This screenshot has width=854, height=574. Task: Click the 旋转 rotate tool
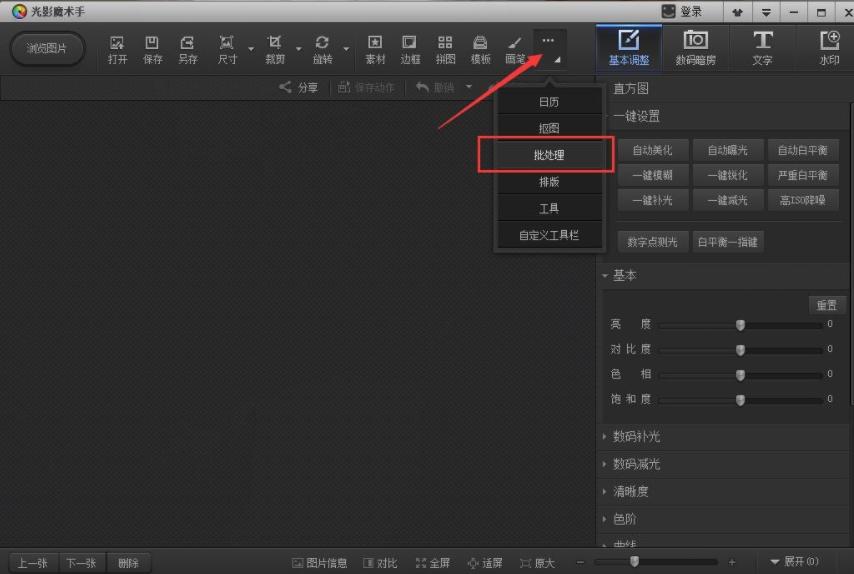(x=322, y=50)
